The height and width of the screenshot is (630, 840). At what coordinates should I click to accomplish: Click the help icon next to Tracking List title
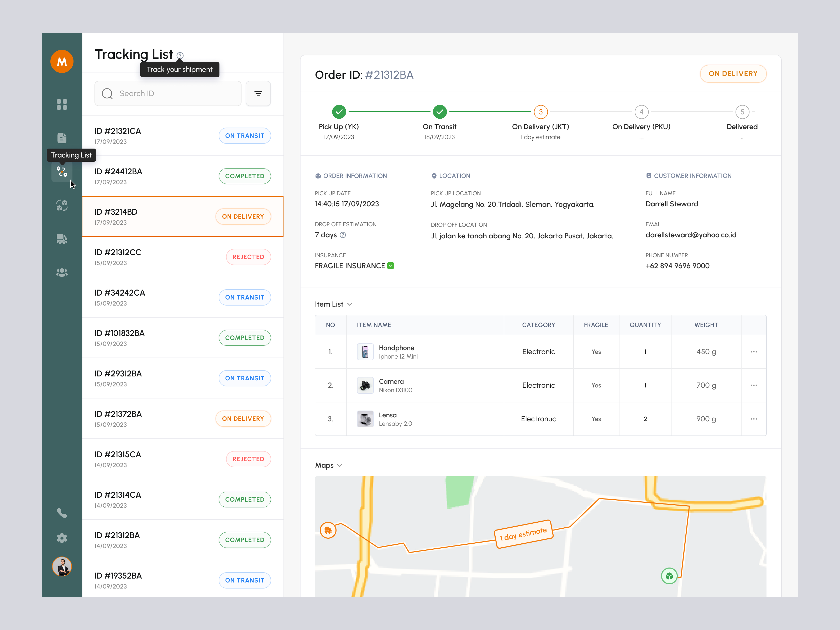180,55
